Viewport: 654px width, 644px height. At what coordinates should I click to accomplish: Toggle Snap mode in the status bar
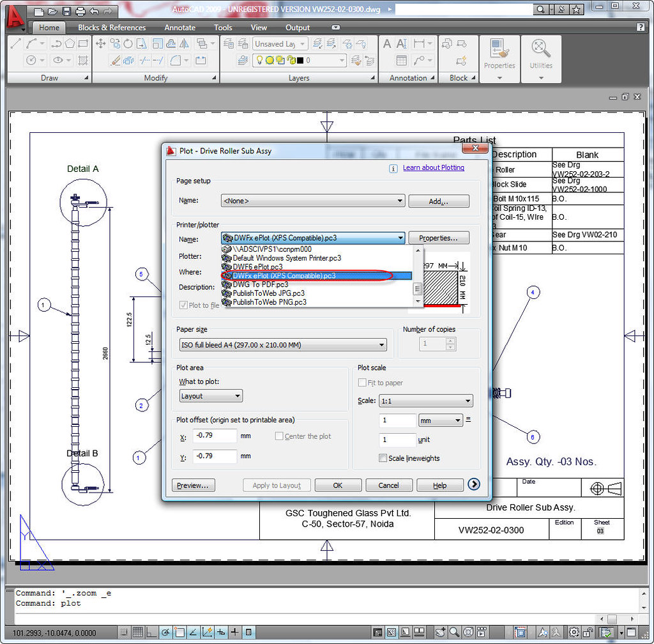tap(123, 632)
